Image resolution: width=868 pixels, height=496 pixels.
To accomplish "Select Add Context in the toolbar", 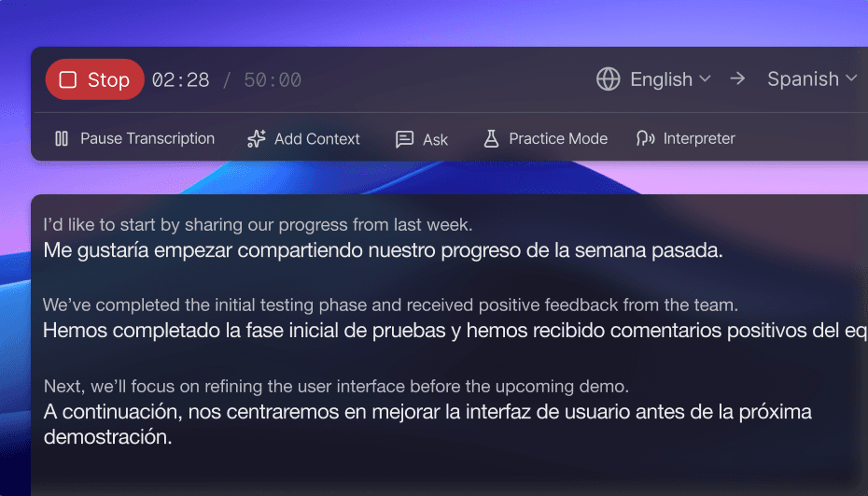I will (316, 139).
